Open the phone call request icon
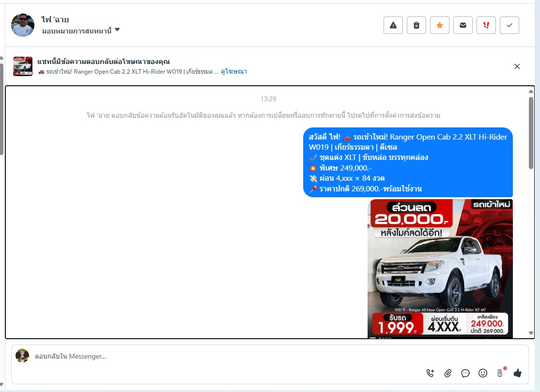The height and width of the screenshot is (392, 540). click(430, 373)
